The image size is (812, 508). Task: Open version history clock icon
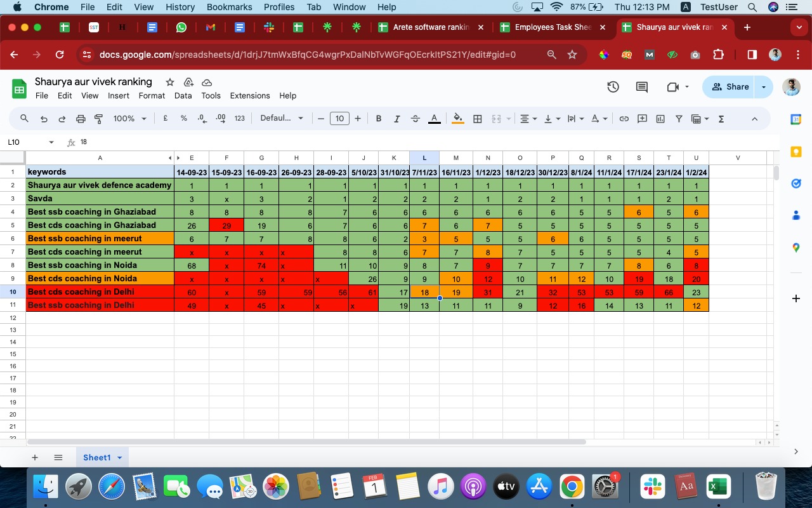[x=613, y=87]
